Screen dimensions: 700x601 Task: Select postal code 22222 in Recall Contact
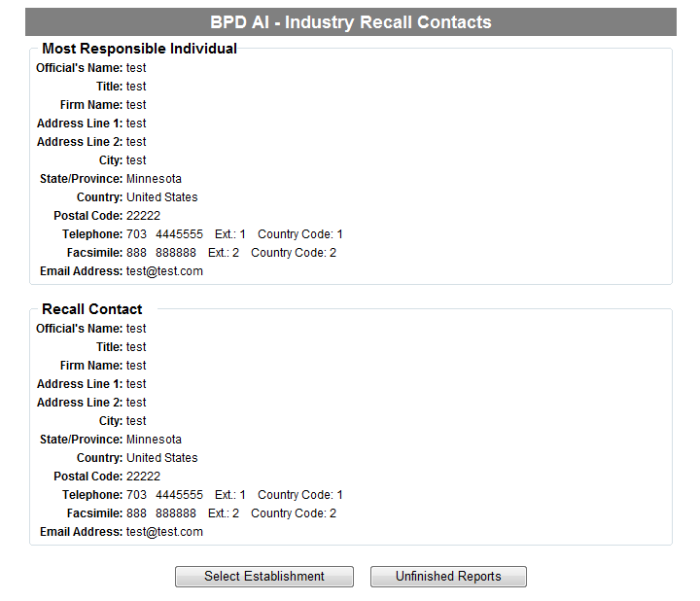point(143,477)
